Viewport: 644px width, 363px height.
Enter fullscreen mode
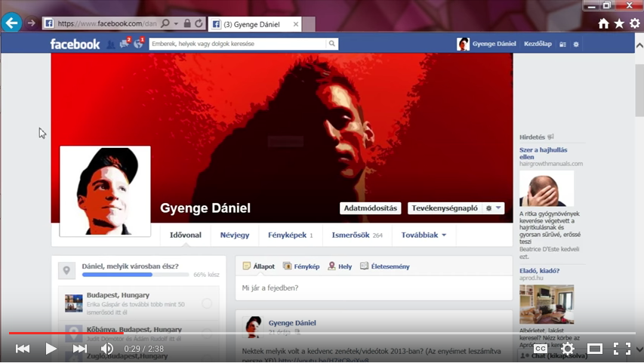pyautogui.click(x=622, y=349)
